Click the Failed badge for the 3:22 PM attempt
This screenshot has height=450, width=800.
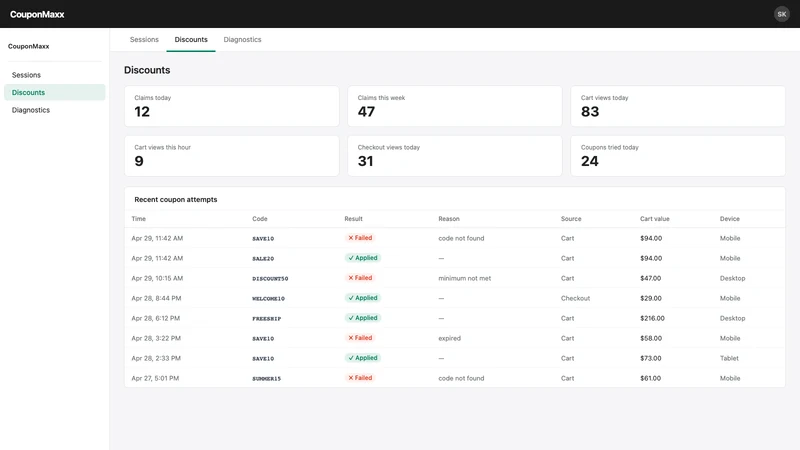[360, 338]
